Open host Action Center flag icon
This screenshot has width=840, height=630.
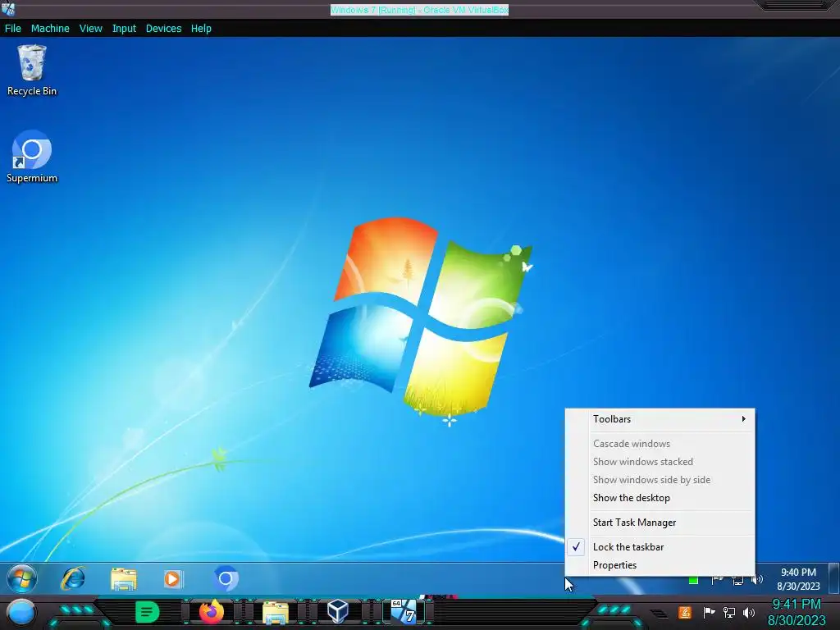click(x=708, y=612)
